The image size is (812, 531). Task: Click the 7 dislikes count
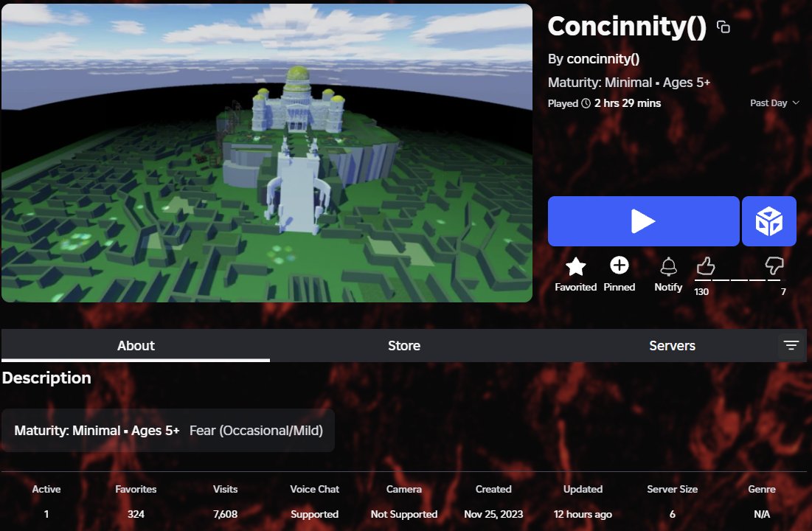(783, 291)
